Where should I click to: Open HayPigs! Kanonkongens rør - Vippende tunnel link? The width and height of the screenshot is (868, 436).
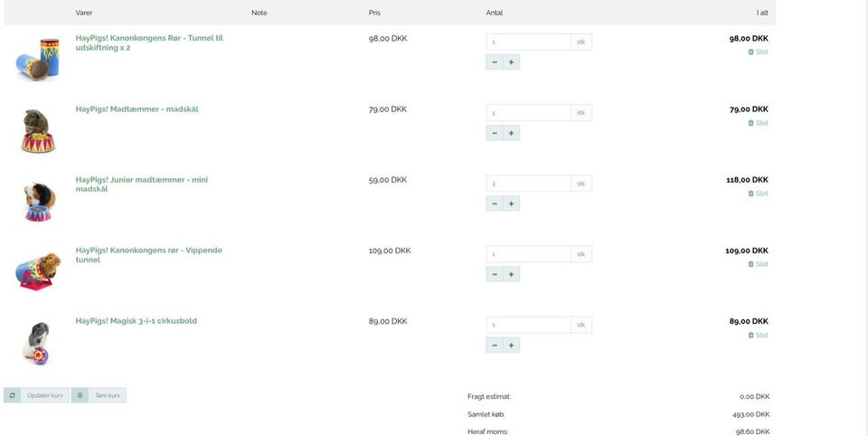(x=149, y=255)
